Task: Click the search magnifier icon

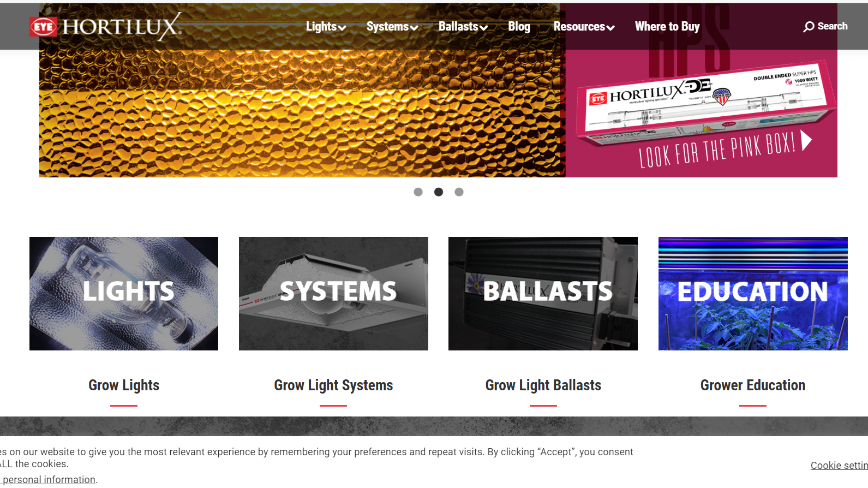Action: tap(809, 27)
